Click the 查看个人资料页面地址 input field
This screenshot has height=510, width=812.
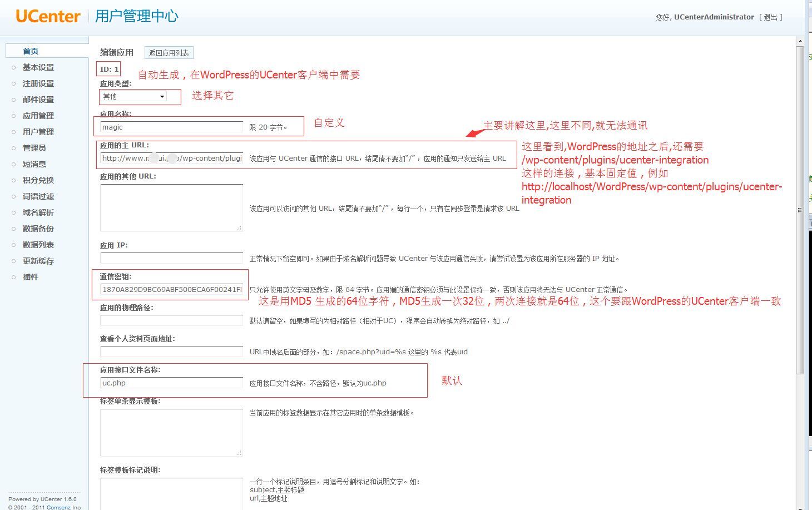(172, 351)
